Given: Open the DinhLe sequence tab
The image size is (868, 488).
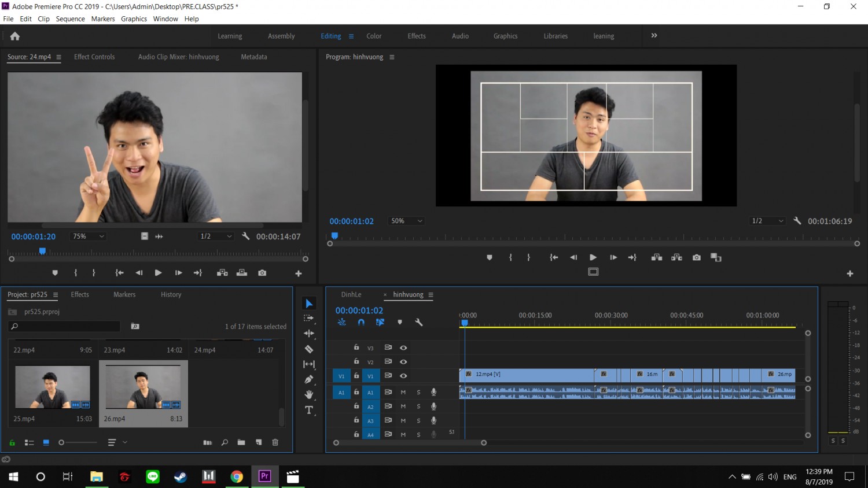Looking at the screenshot, I should (x=351, y=294).
